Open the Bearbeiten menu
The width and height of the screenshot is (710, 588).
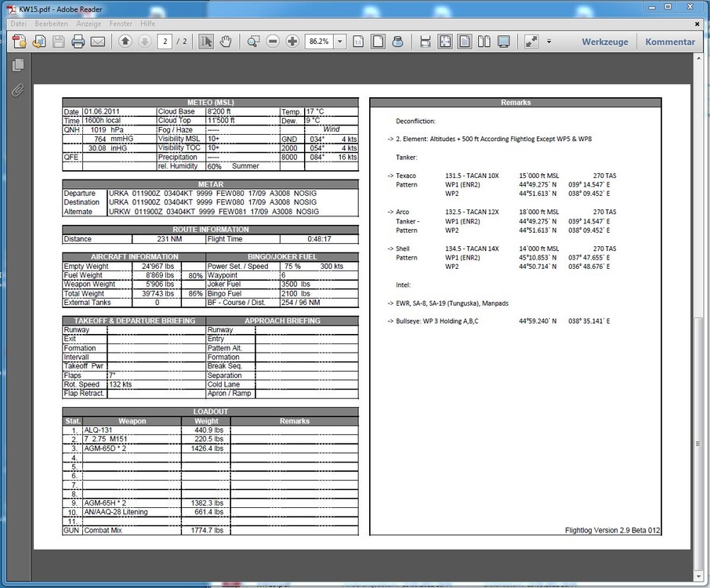51,24
